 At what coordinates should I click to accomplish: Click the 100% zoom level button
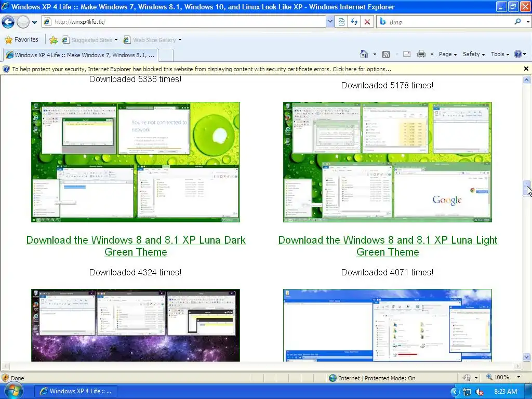(498, 377)
